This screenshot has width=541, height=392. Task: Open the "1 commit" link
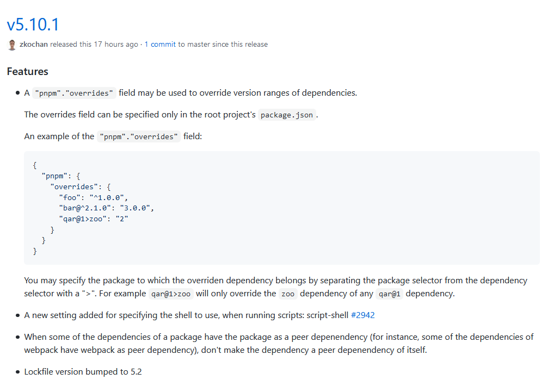pos(160,45)
